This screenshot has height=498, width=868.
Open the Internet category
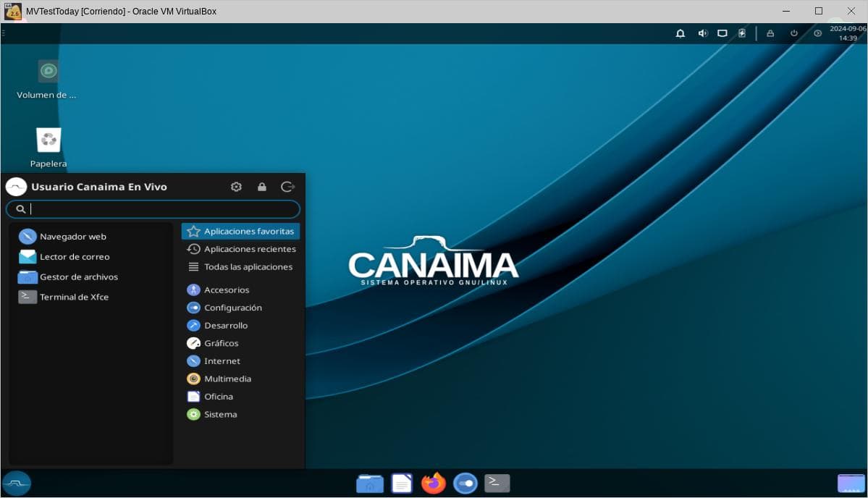(x=241, y=360)
